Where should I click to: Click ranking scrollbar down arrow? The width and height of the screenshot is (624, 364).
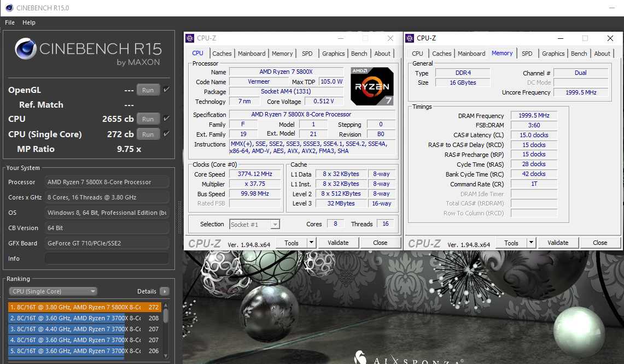[166, 356]
